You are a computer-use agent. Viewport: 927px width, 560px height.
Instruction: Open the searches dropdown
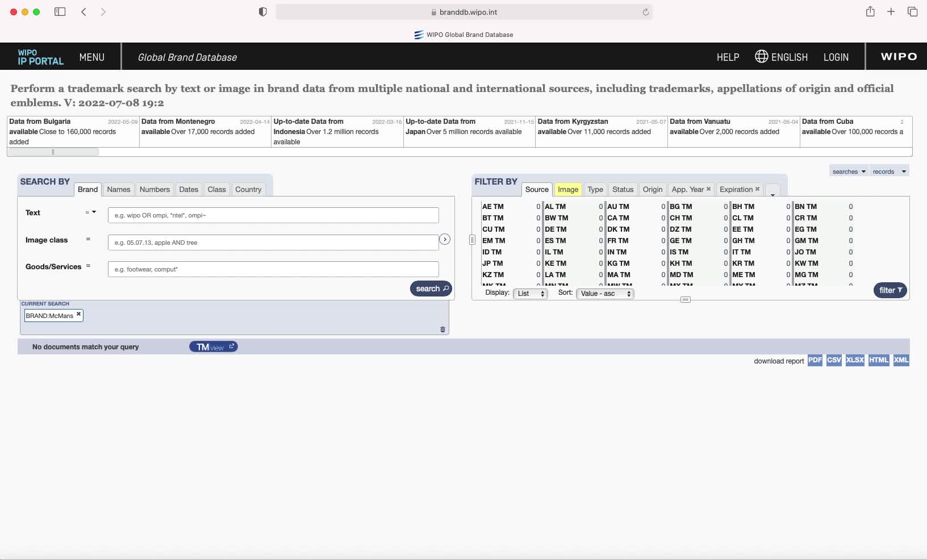coord(849,172)
